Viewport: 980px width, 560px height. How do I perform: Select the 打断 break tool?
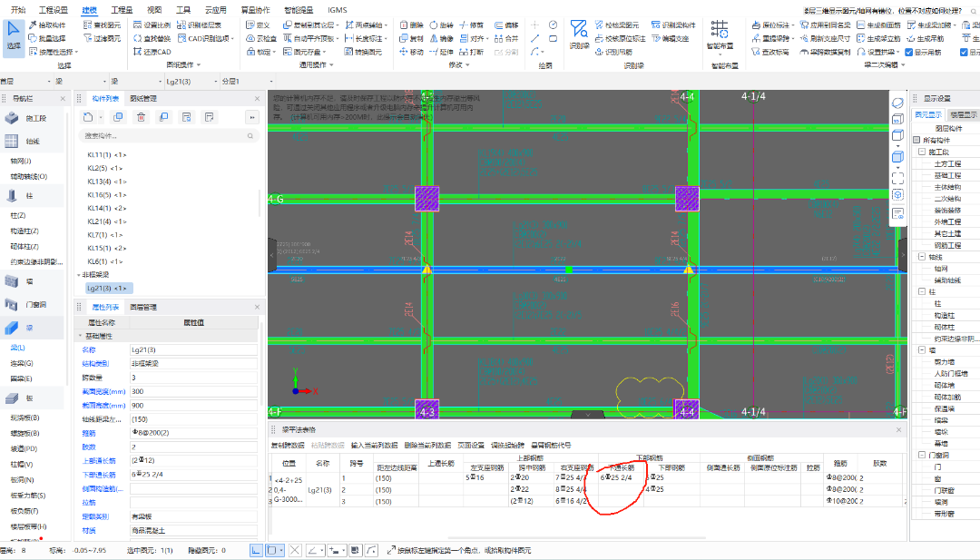tap(471, 52)
